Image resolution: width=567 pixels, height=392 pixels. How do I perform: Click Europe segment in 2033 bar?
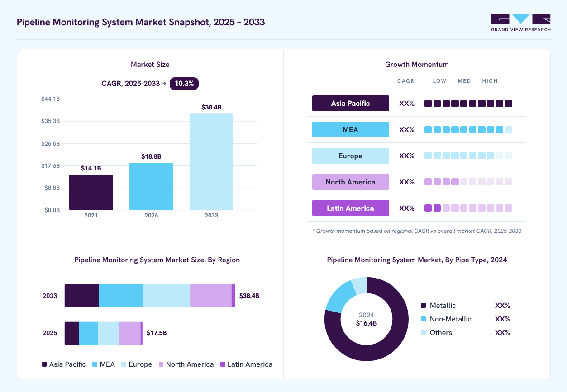coord(167,296)
